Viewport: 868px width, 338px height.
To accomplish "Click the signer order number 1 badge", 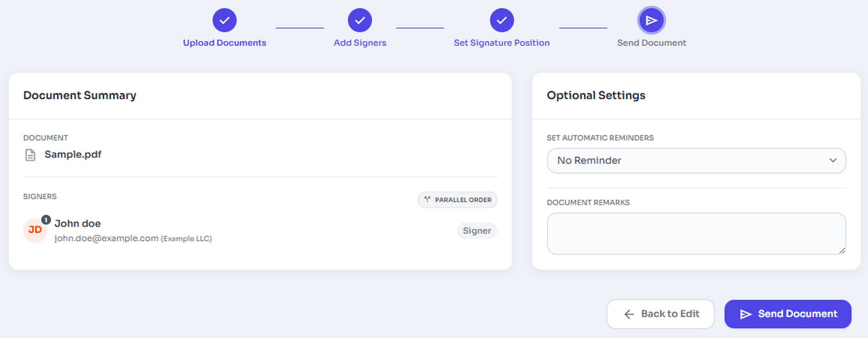I will [46, 220].
